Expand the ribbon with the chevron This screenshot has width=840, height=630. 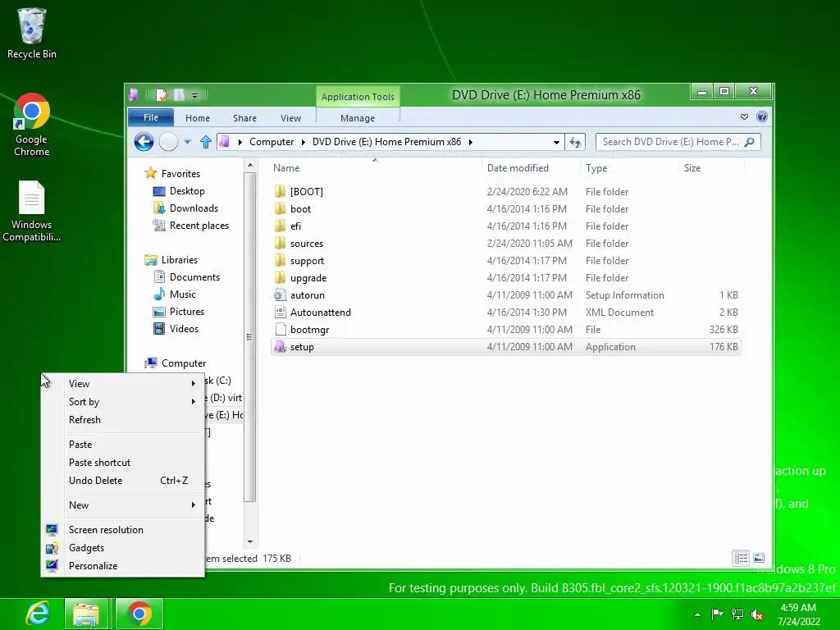(744, 116)
